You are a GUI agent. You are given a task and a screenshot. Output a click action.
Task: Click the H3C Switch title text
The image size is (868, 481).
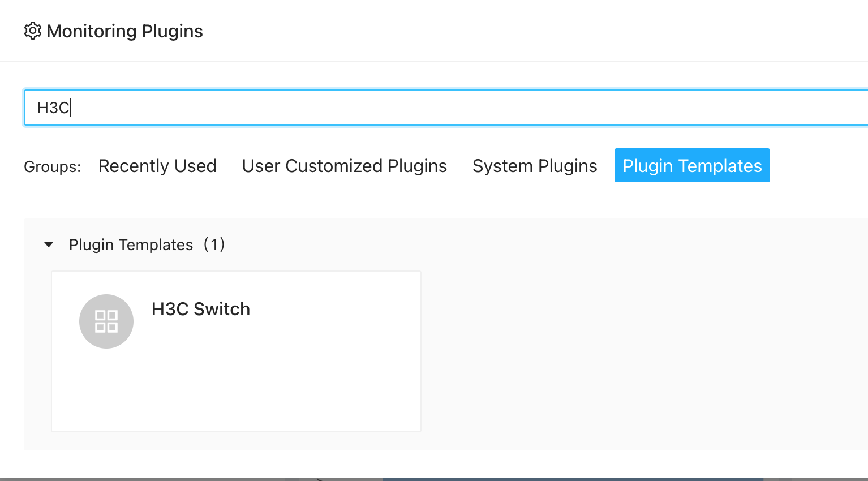point(200,309)
